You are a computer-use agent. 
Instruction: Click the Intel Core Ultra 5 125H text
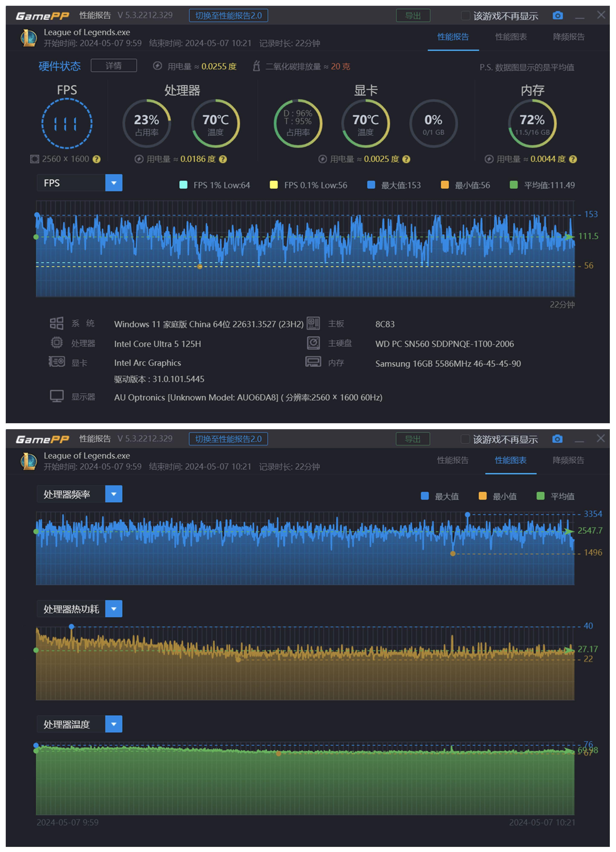pos(157,344)
